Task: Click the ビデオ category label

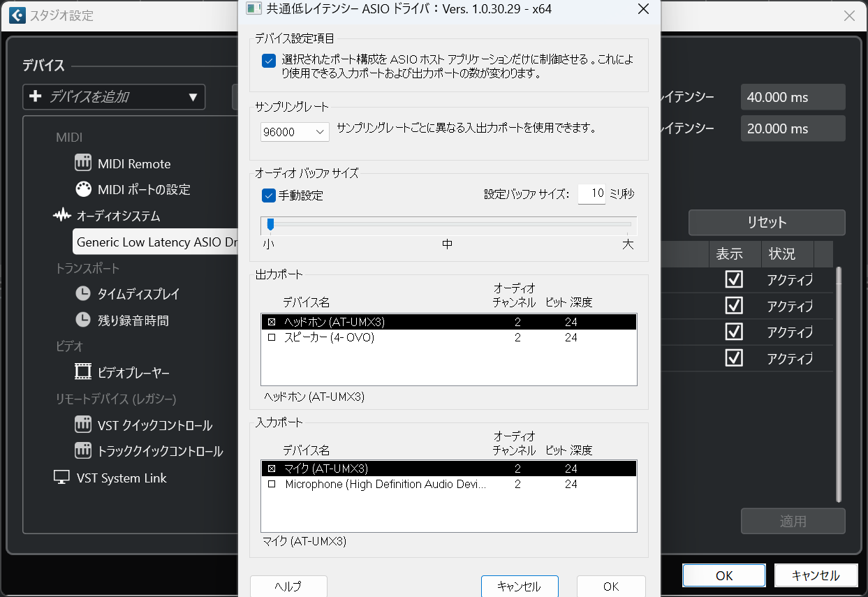Action: pyautogui.click(x=70, y=346)
